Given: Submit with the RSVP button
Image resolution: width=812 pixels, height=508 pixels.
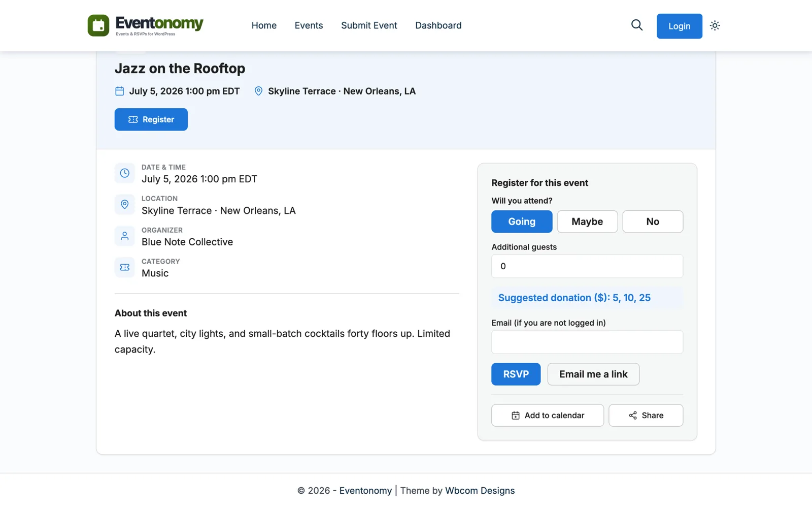Looking at the screenshot, I should click(x=516, y=374).
